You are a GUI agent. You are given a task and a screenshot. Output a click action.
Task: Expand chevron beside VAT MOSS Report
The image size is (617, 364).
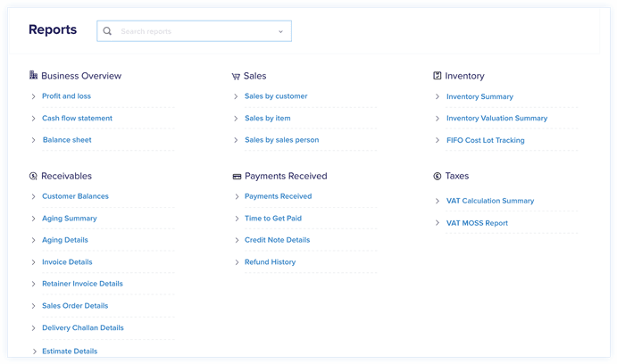(x=438, y=223)
